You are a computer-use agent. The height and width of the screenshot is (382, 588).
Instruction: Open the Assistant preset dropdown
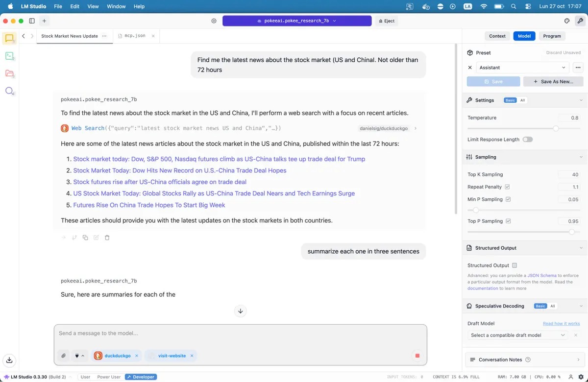click(522, 68)
